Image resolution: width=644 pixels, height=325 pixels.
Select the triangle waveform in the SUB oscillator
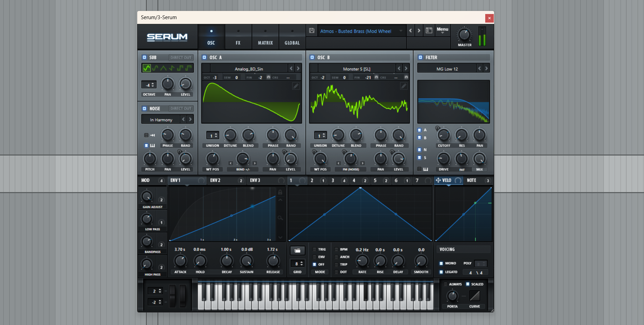click(x=163, y=68)
